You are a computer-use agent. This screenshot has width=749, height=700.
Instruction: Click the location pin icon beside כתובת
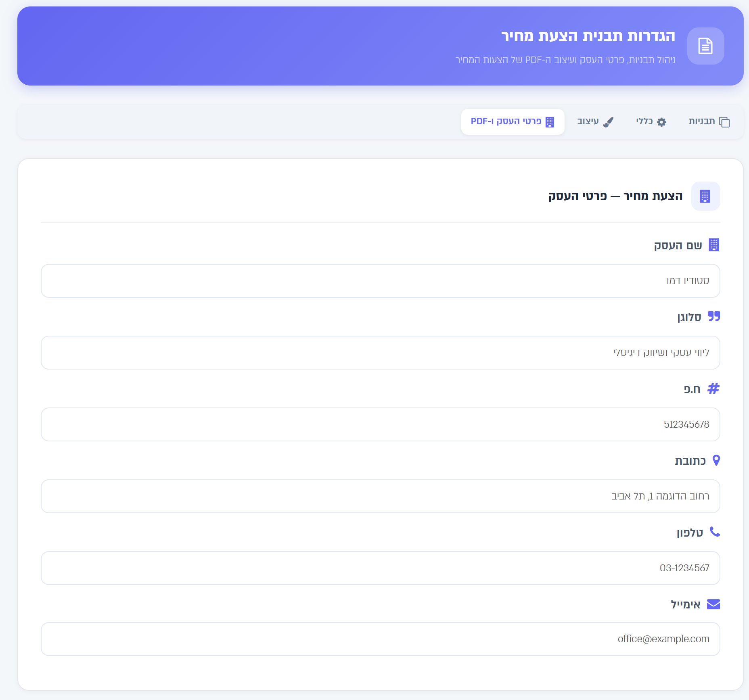[x=716, y=460]
